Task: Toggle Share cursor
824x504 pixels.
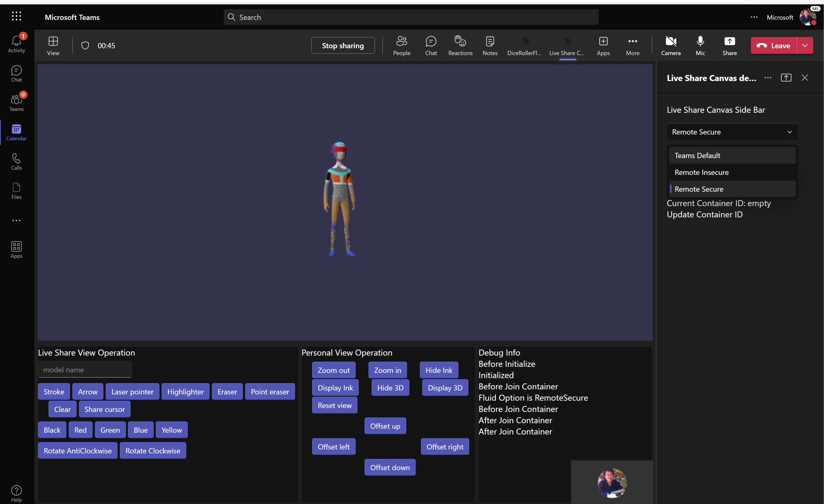Action: coord(104,409)
